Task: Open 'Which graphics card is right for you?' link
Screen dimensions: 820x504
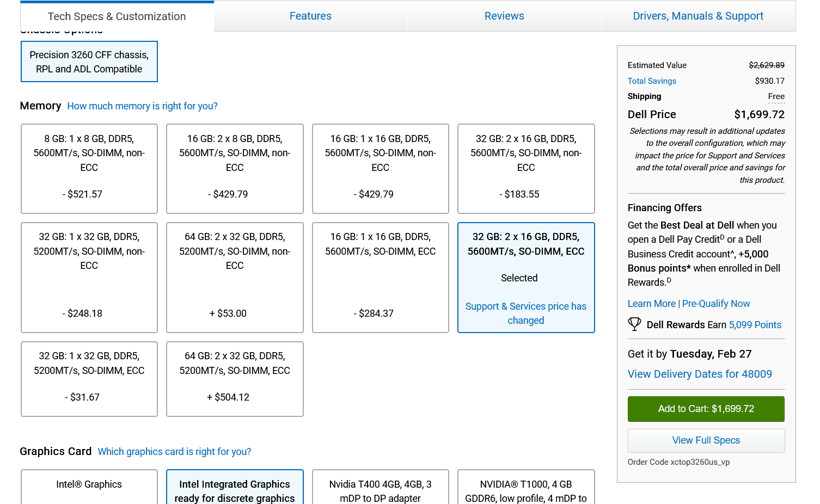Action: pyautogui.click(x=174, y=452)
